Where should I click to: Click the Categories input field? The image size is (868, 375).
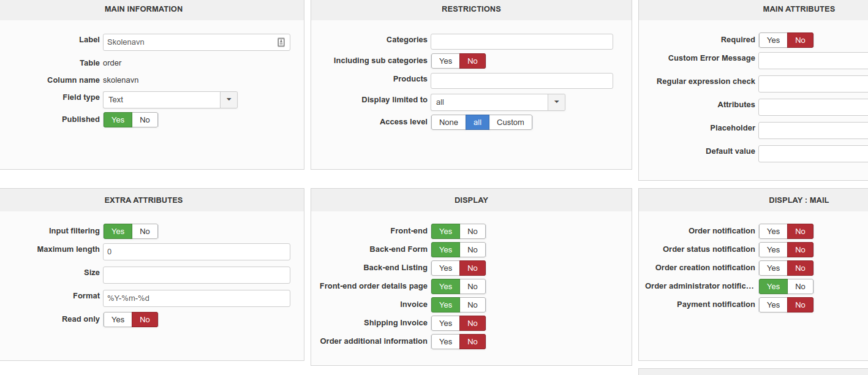(521, 42)
